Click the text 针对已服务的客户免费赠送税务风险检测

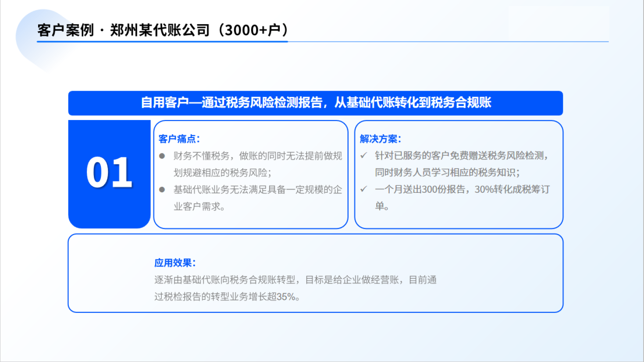point(461,156)
